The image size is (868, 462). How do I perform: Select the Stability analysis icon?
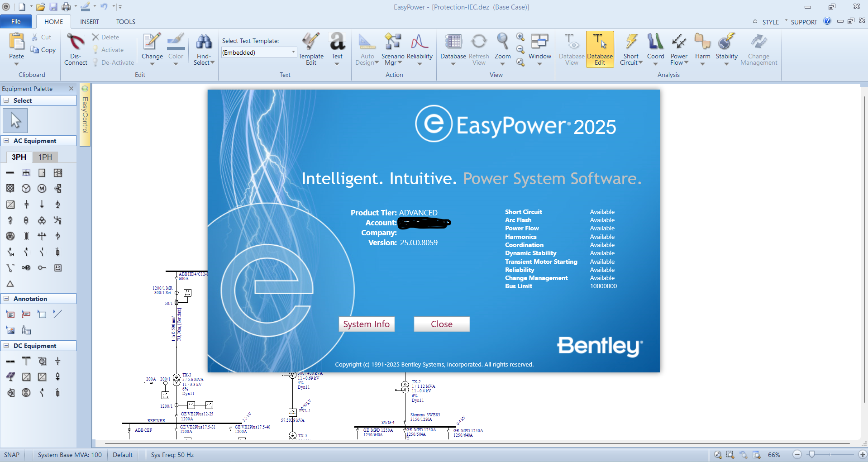pyautogui.click(x=726, y=42)
